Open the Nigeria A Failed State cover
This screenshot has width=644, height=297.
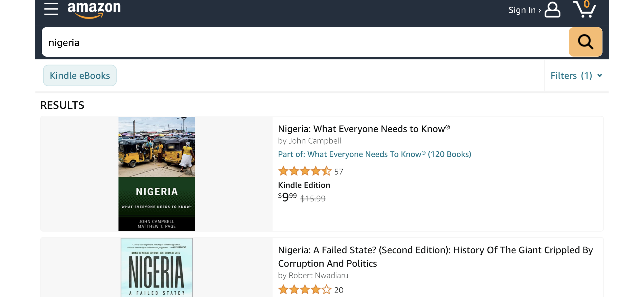157,267
